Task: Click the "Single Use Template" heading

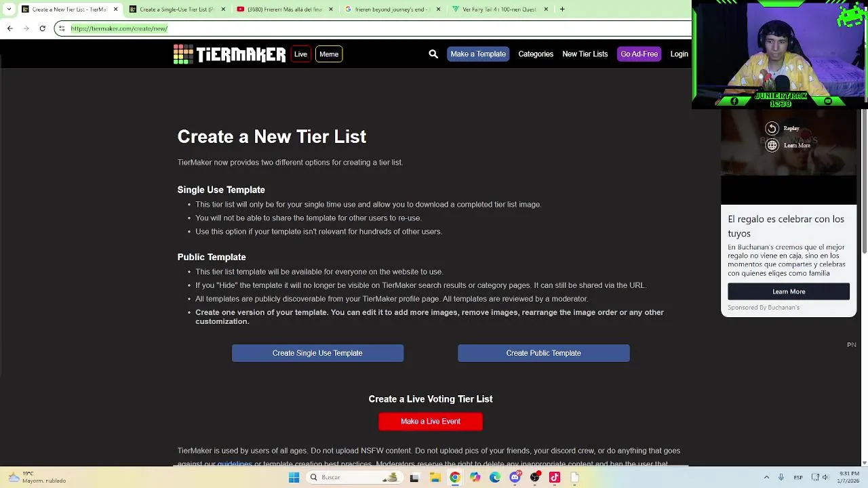Action: [221, 190]
